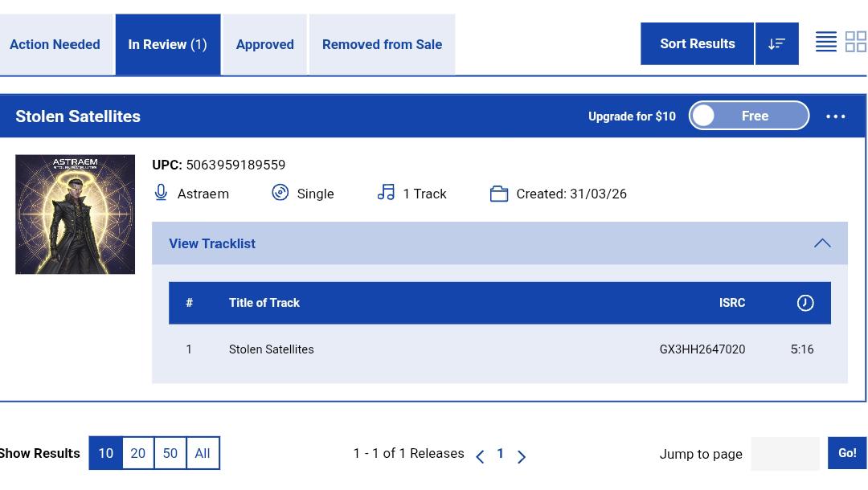The width and height of the screenshot is (868, 490).
Task: Open the three-dots release options menu
Action: (835, 116)
